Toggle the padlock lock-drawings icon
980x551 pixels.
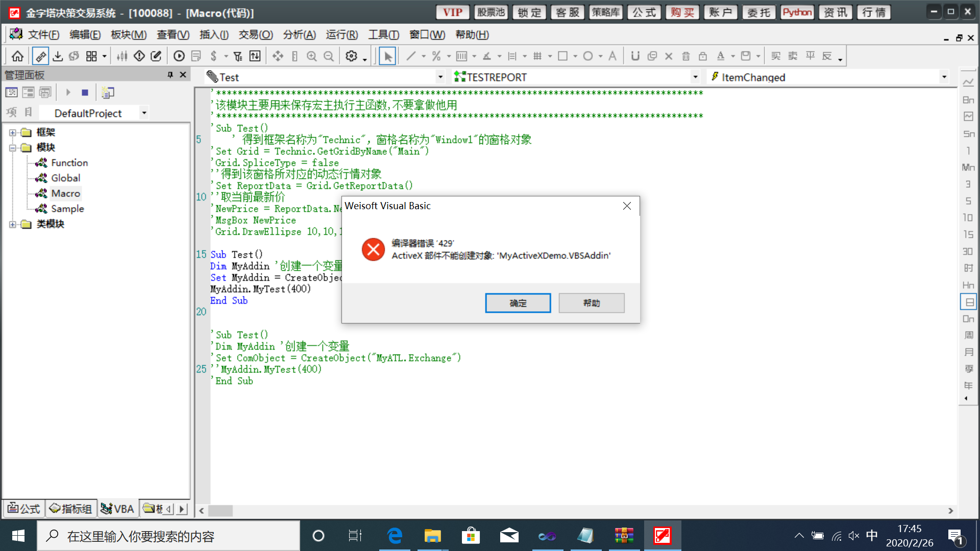coord(703,56)
